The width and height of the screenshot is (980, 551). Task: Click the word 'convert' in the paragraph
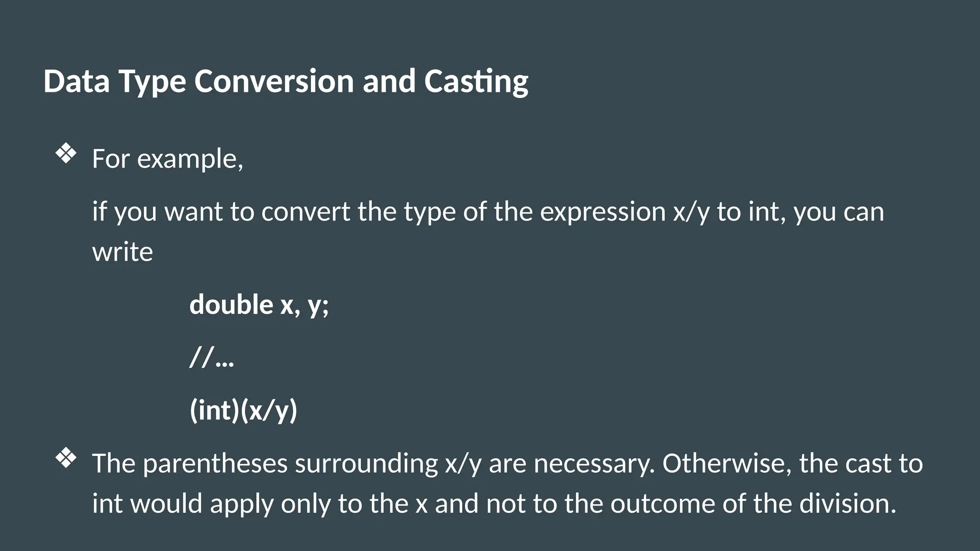tap(306, 212)
